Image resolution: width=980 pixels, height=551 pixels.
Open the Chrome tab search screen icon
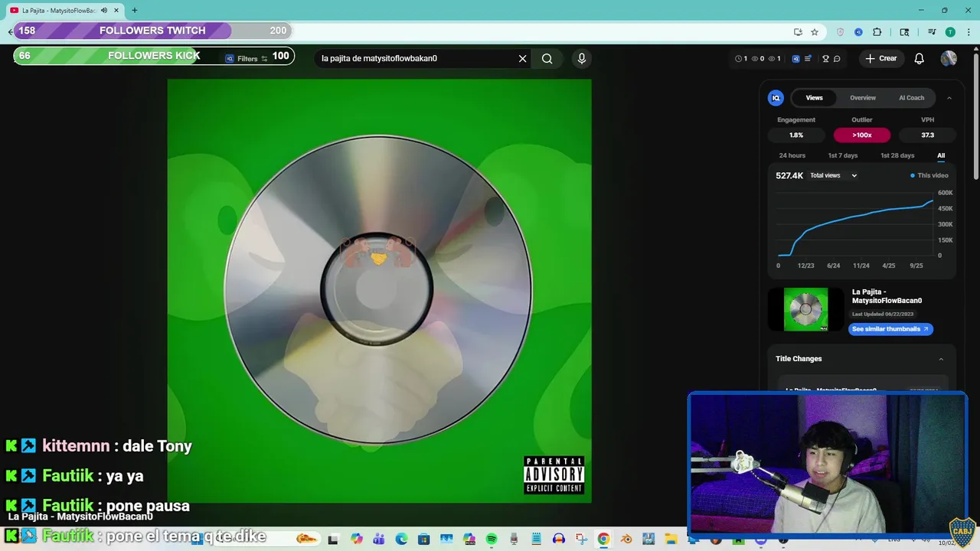(x=904, y=32)
